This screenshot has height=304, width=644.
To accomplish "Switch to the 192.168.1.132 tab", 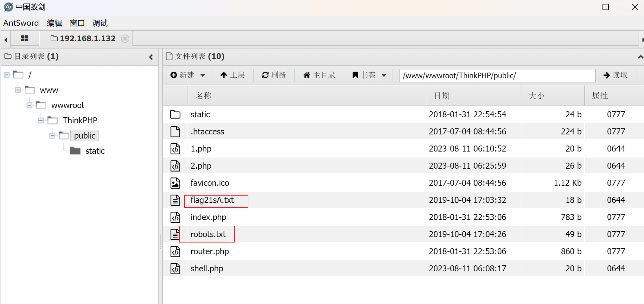I will tap(83, 38).
